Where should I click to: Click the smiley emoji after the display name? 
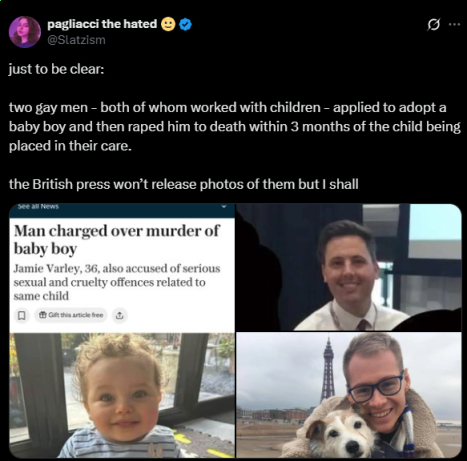168,24
